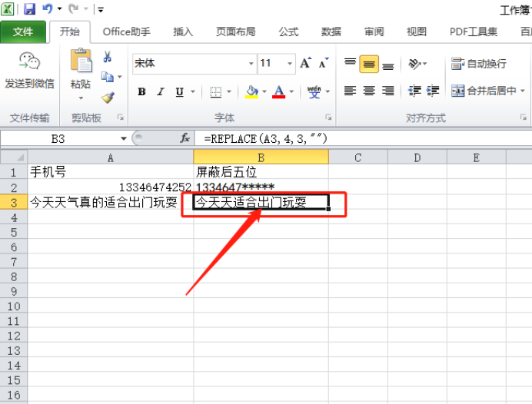This screenshot has height=404, width=532.
Task: Click the borders icon
Action: 216,91
